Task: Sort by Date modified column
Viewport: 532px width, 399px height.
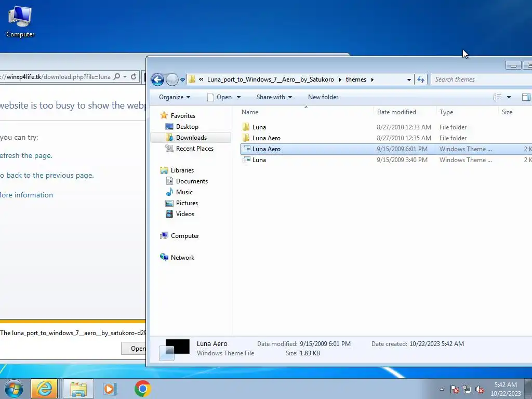Action: (396, 112)
